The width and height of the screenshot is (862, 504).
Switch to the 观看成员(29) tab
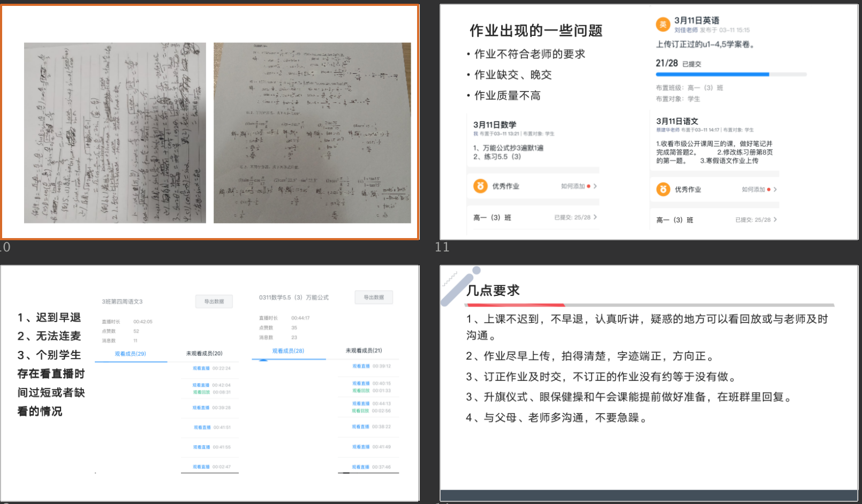point(130,354)
